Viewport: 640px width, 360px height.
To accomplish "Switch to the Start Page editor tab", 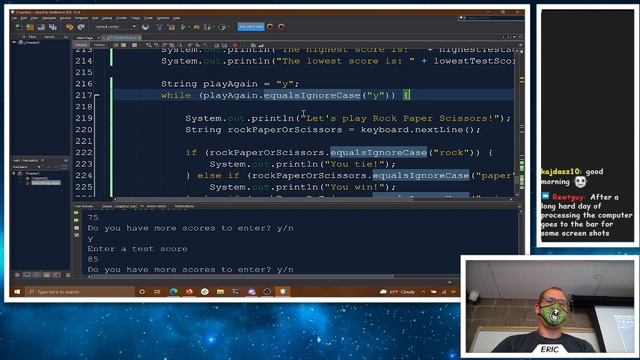I will click(x=85, y=38).
